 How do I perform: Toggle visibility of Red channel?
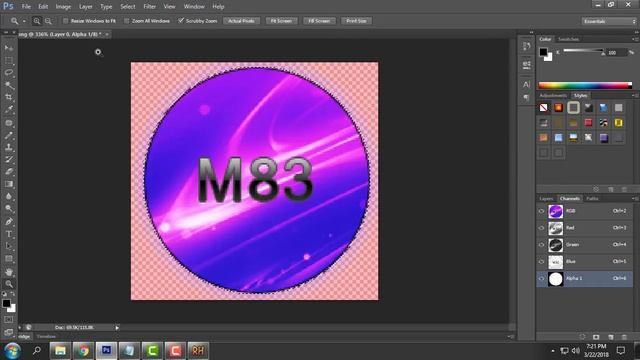coord(542,228)
